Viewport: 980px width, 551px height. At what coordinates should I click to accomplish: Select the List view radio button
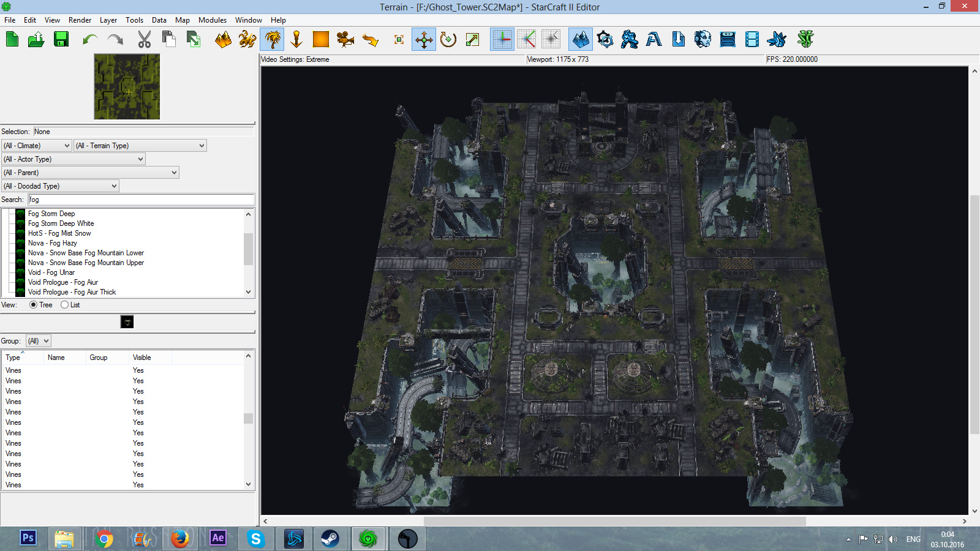64,305
